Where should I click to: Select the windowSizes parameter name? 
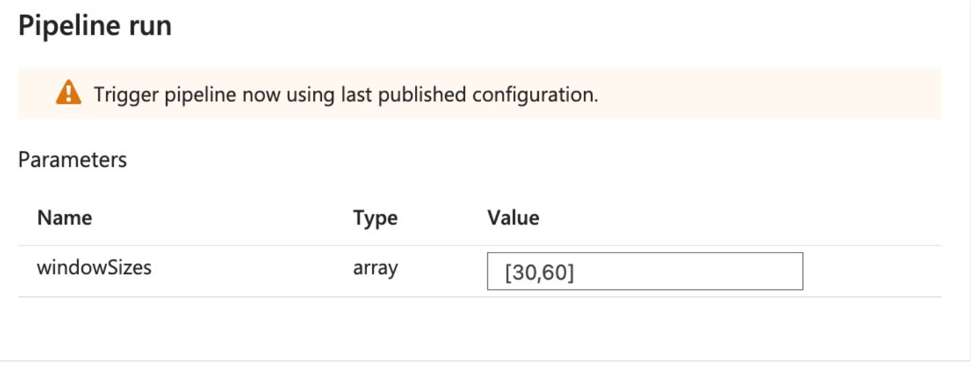[94, 268]
